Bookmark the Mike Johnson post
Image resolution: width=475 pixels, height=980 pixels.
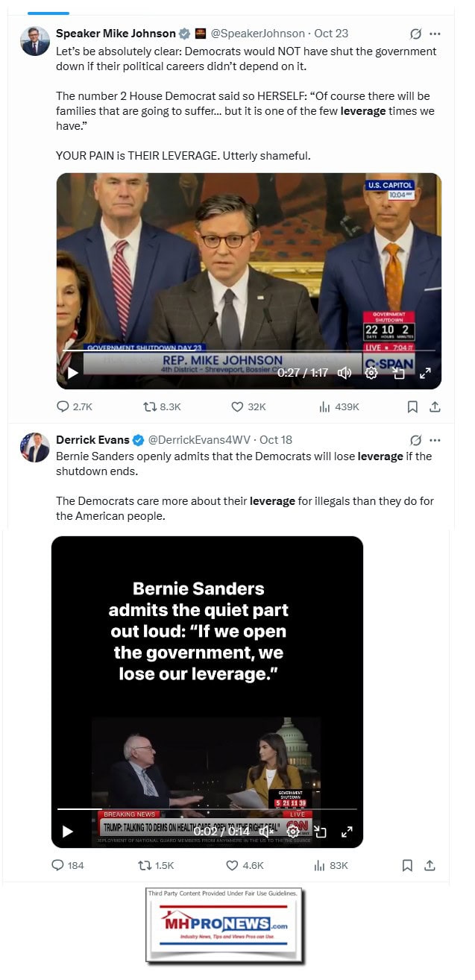point(412,406)
